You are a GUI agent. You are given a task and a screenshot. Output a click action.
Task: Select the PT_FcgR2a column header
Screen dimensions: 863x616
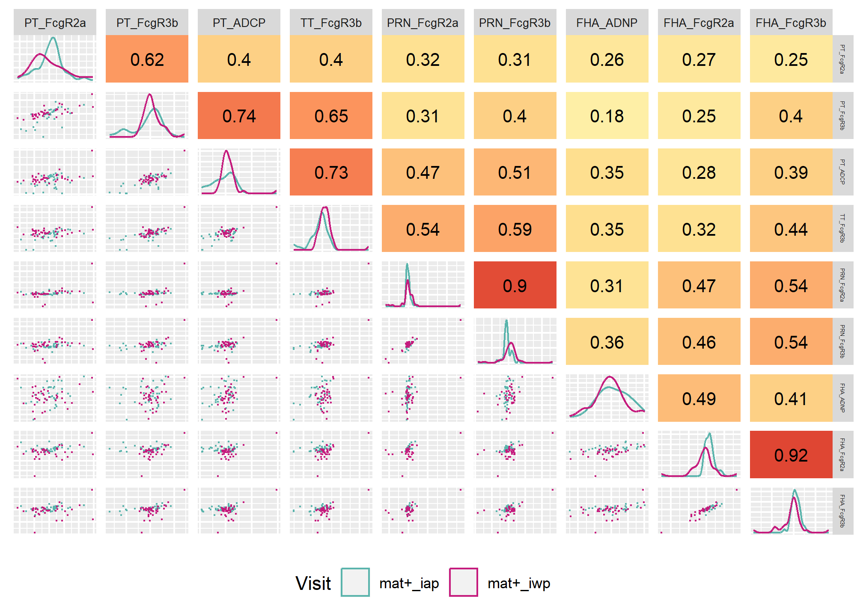pos(55,22)
